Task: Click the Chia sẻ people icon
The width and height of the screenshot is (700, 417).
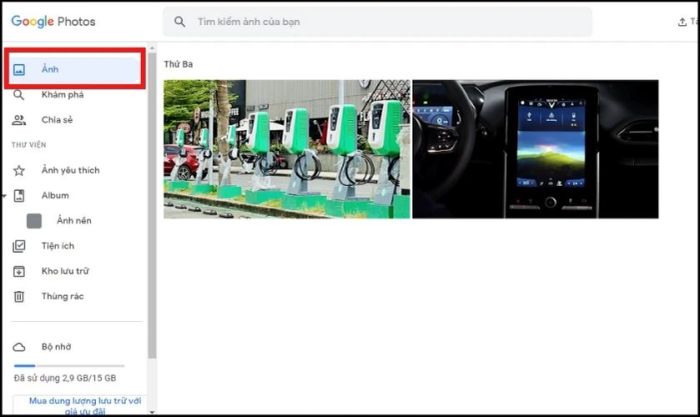Action: (19, 120)
